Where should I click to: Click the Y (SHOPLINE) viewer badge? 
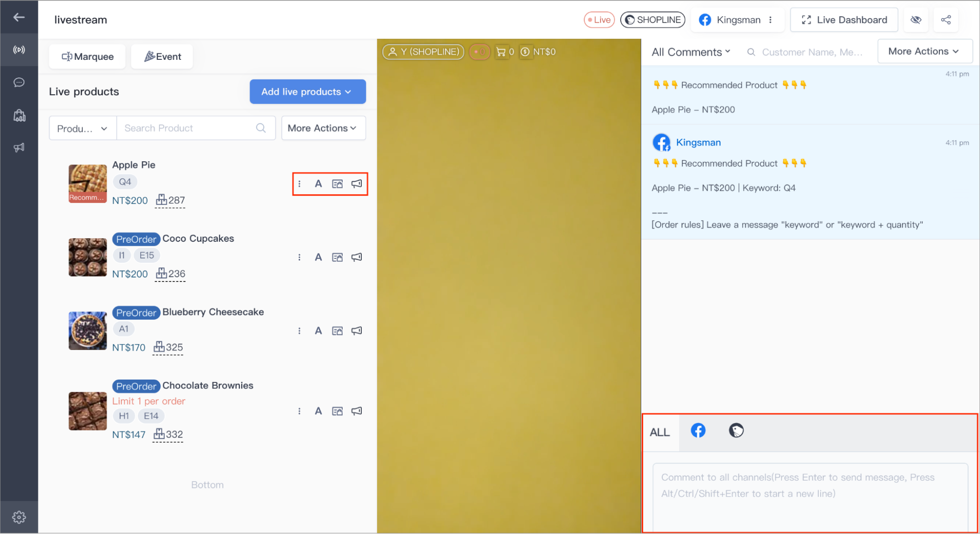pos(423,51)
